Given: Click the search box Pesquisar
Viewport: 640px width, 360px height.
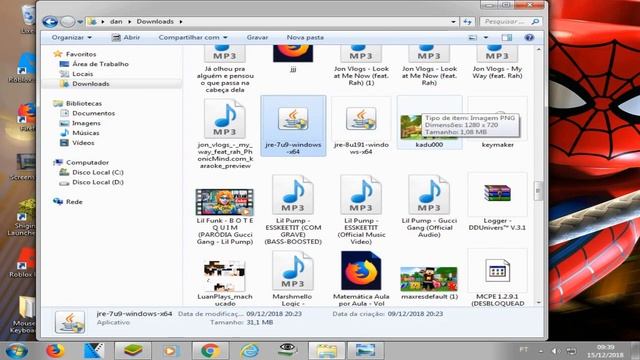Looking at the screenshot, I should (511, 22).
